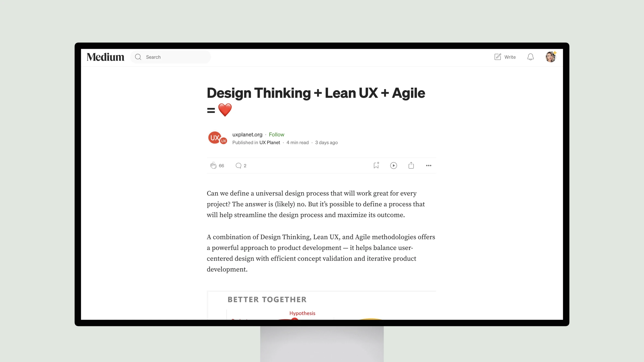Viewport: 644px width, 362px height.
Task: Click the notifications bell icon
Action: pyautogui.click(x=530, y=57)
